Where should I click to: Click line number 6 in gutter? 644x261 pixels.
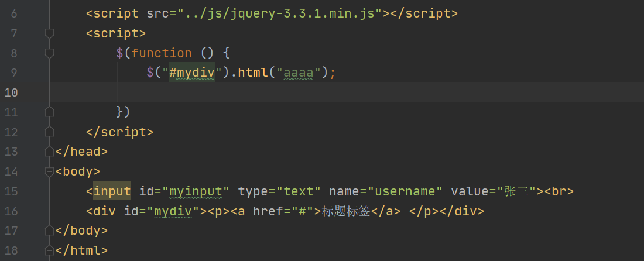tap(13, 13)
